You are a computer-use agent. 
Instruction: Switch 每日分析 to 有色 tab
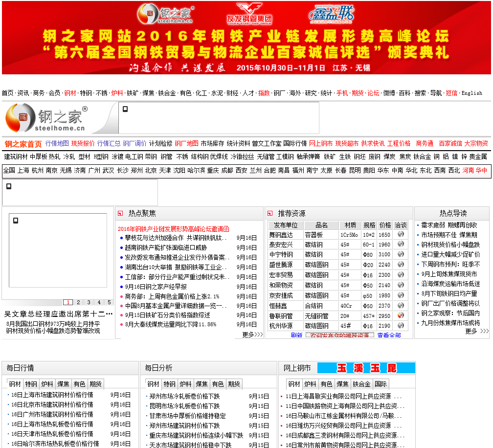click(218, 384)
